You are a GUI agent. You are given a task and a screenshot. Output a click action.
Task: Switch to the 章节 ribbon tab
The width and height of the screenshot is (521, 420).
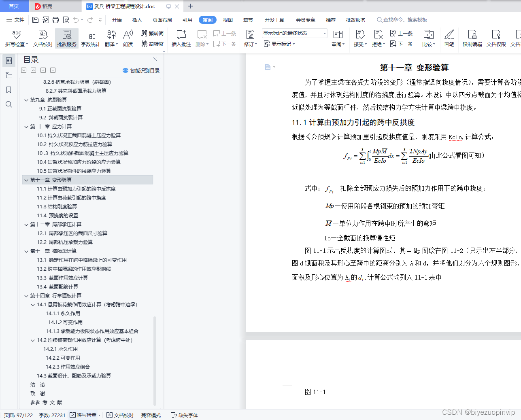click(248, 19)
